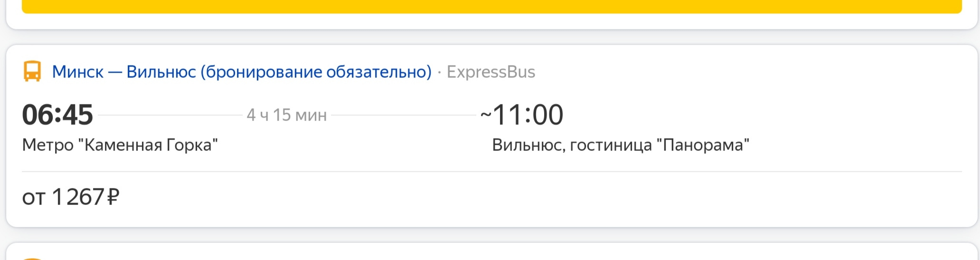Image resolution: width=980 pixels, height=260 pixels.
Task: Click the ruble currency symbol
Action: click(x=113, y=197)
